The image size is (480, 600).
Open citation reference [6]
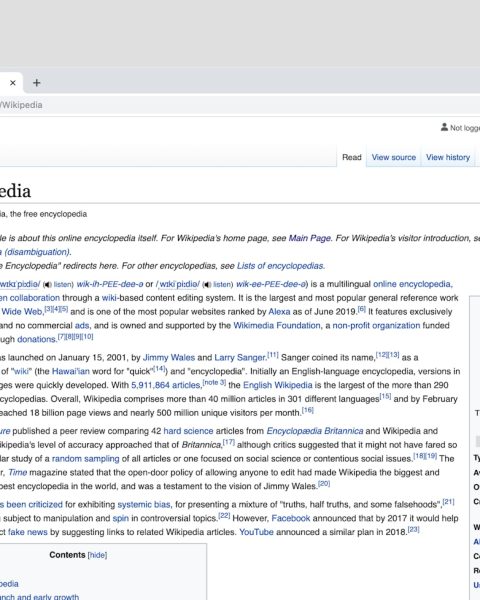pos(362,309)
